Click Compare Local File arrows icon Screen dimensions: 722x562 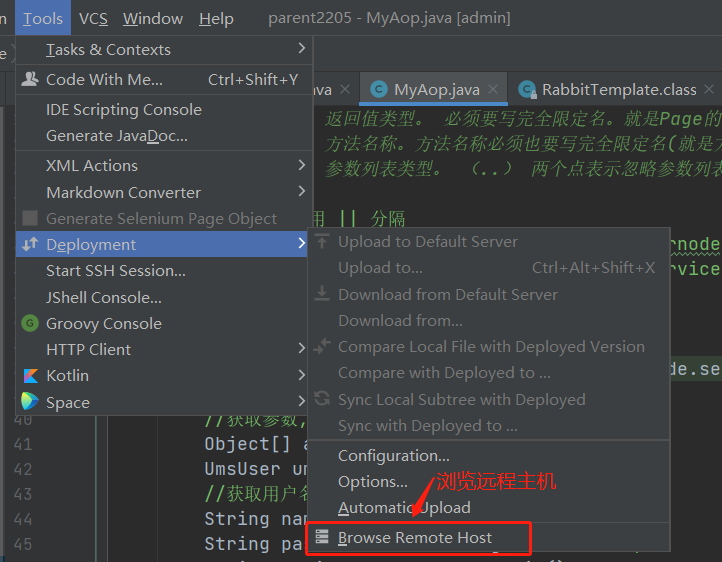tap(322, 346)
